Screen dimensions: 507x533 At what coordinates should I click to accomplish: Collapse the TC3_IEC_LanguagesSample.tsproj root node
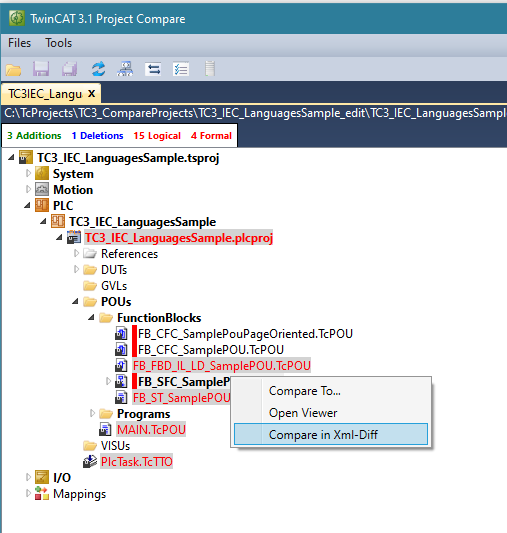[12, 157]
